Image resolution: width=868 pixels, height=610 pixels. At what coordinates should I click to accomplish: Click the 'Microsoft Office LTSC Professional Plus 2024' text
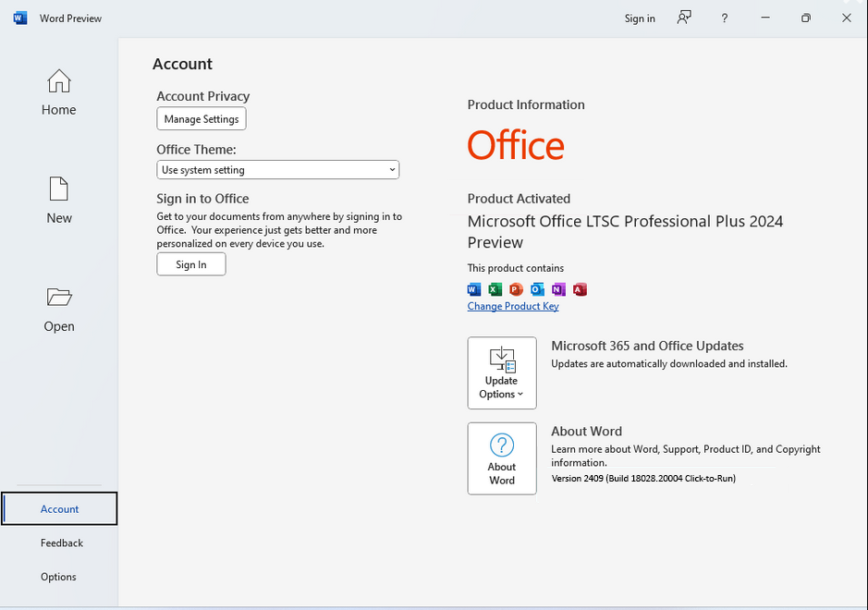(x=625, y=222)
